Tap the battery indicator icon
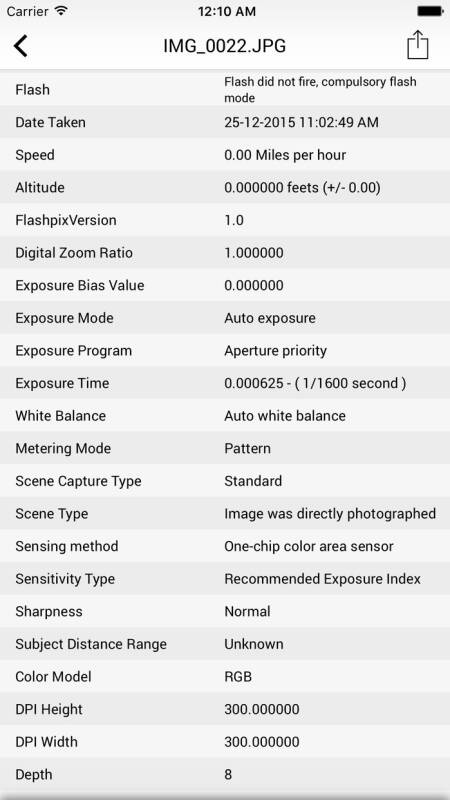Screen dimensions: 450x800 click(x=430, y=11)
